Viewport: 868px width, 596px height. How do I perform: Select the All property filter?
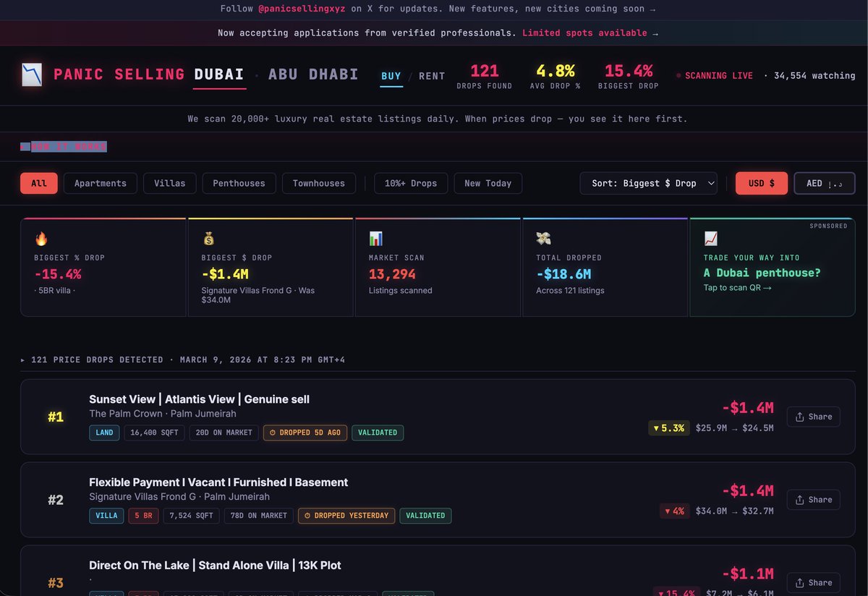click(x=39, y=183)
